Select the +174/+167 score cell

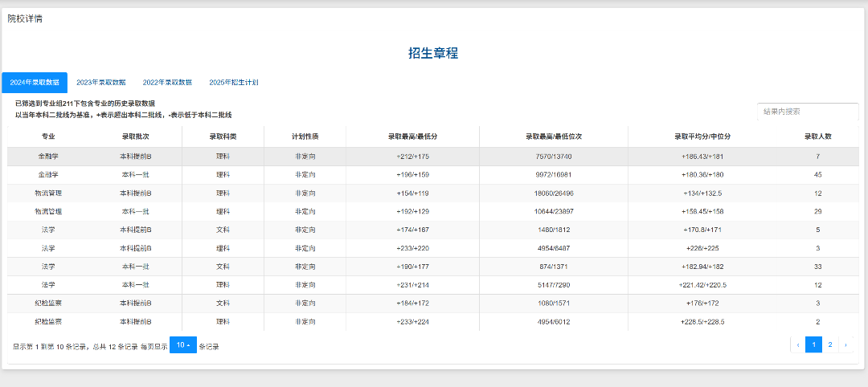pos(413,230)
